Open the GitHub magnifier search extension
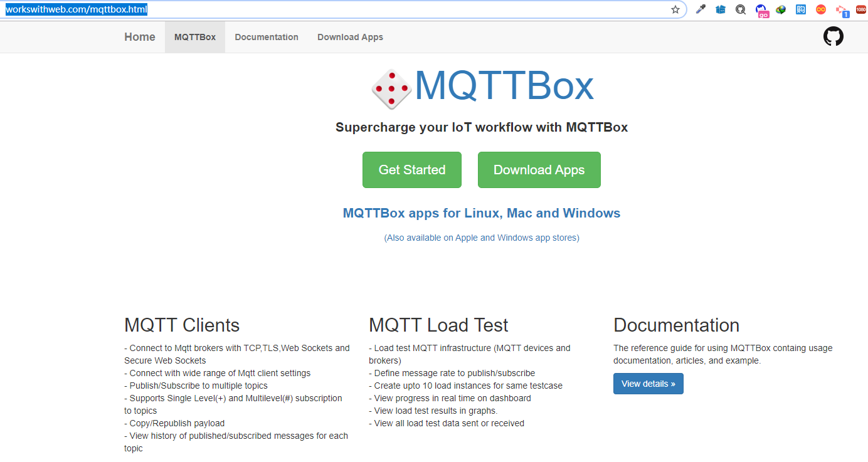Viewport: 868px width, 462px height. pos(741,9)
